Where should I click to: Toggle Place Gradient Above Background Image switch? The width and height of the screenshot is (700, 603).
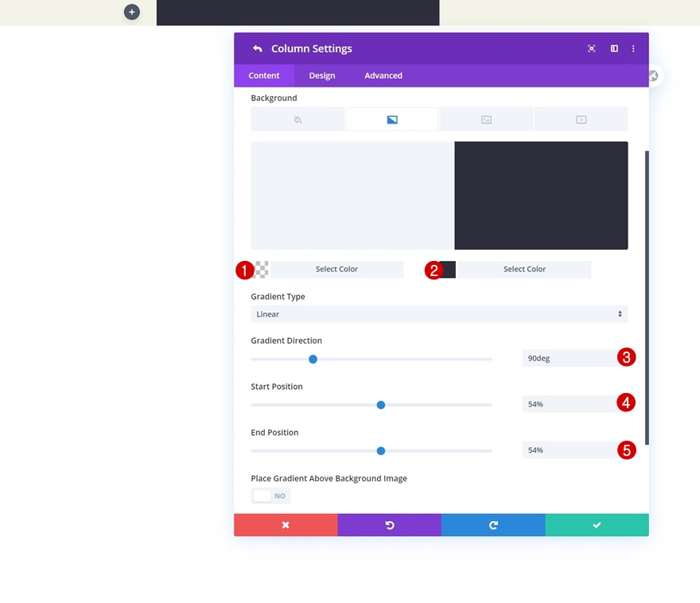click(270, 496)
